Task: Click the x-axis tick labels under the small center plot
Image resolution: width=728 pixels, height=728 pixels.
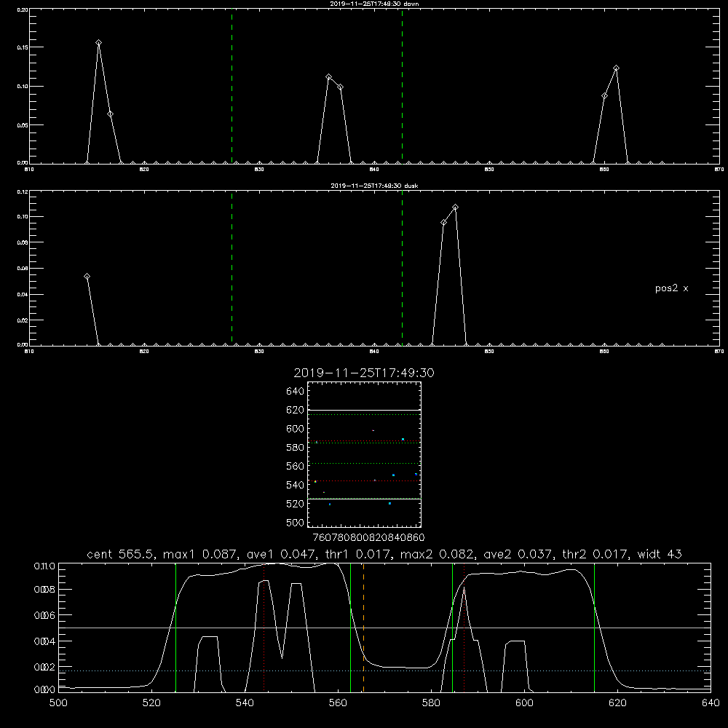Action: pos(368,537)
